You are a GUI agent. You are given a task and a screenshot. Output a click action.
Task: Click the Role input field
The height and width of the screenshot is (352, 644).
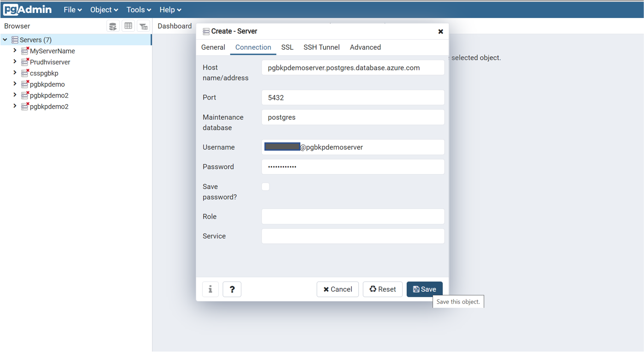point(352,216)
